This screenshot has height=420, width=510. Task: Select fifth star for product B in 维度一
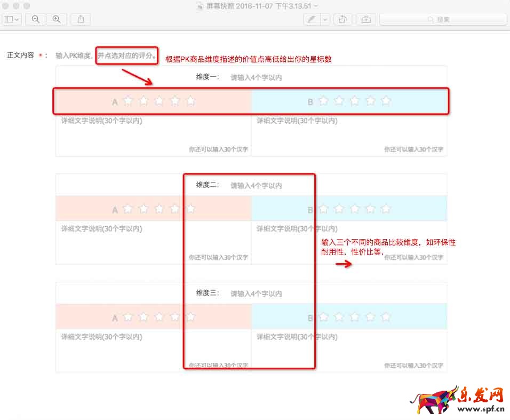386,101
